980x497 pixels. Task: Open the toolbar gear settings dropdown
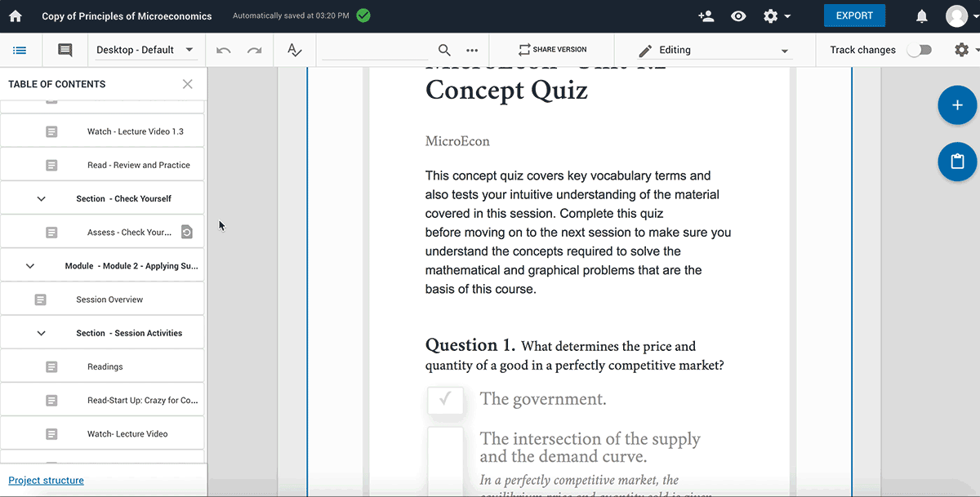click(966, 50)
